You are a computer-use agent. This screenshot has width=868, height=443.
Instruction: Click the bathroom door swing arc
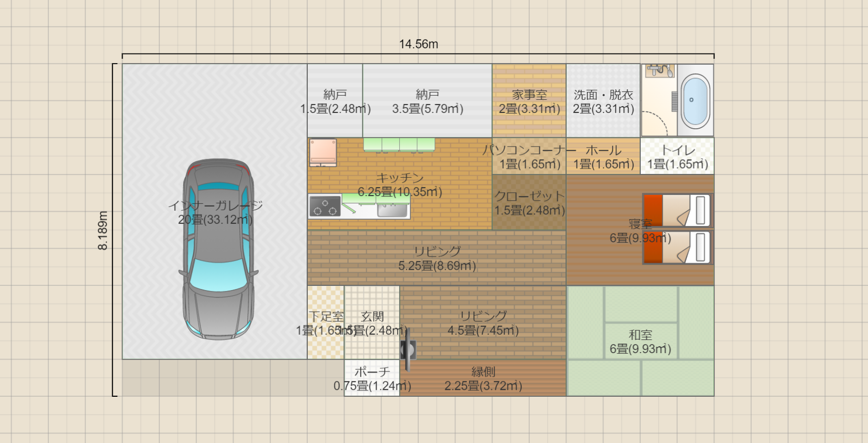pyautogui.click(x=655, y=123)
